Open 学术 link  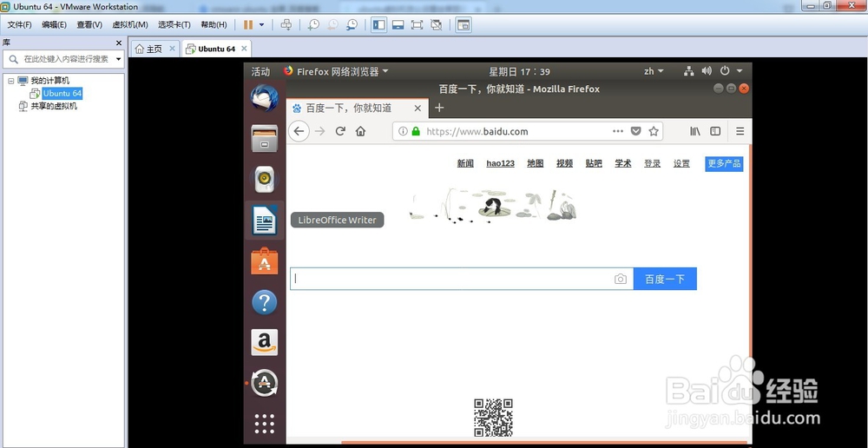622,163
